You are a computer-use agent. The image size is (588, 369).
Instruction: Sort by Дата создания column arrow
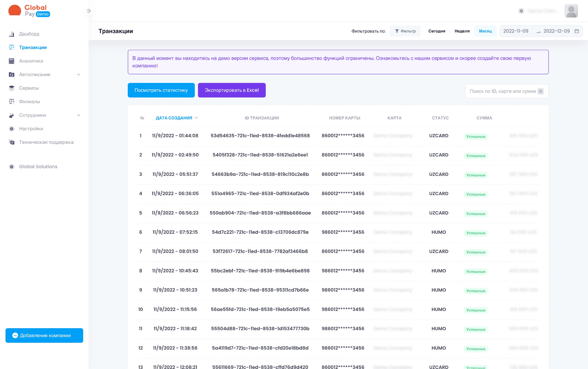[196, 118]
